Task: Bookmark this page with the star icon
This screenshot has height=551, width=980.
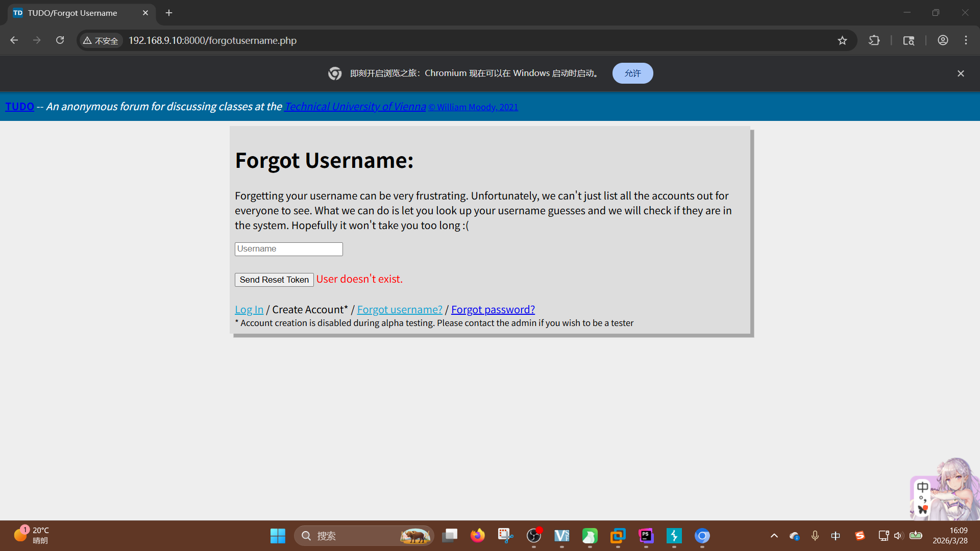Action: [842, 40]
